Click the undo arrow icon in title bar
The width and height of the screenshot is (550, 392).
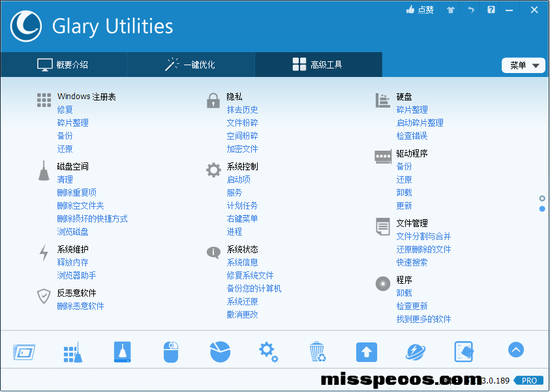pyautogui.click(x=470, y=10)
